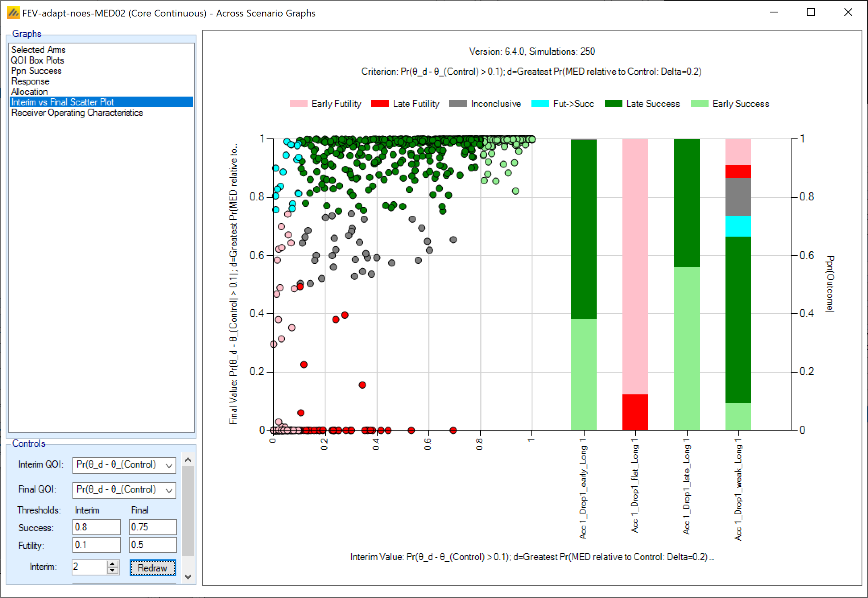
Task: Click the Interim Success threshold field
Action: [x=96, y=527]
